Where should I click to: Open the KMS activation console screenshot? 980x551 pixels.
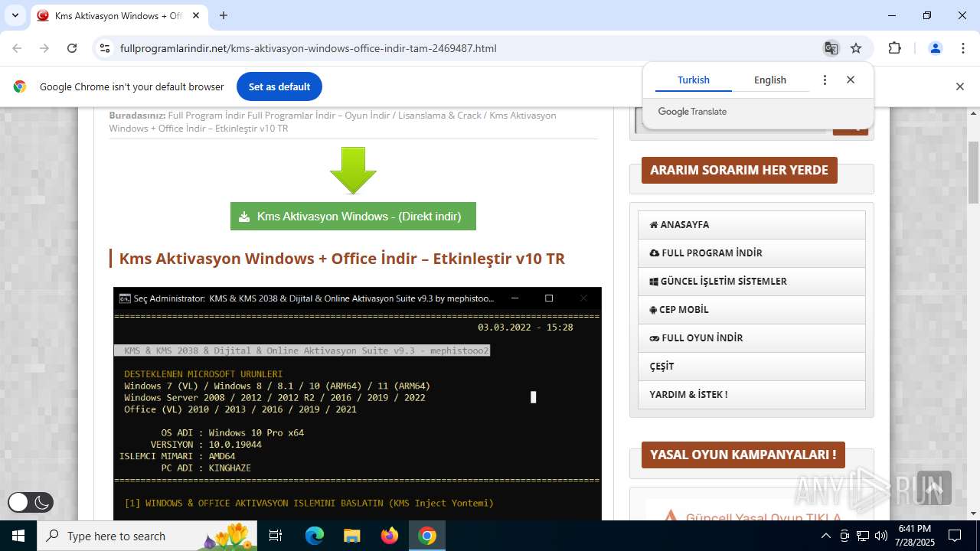[x=358, y=403]
